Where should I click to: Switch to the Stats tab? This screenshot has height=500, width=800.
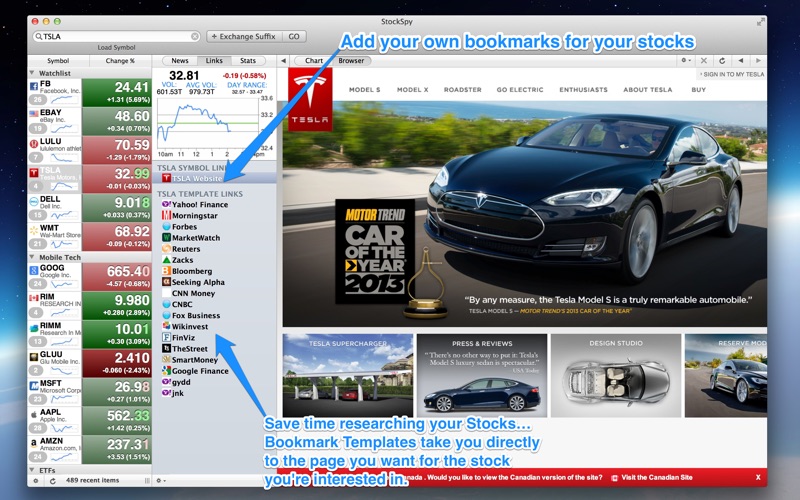pyautogui.click(x=247, y=61)
